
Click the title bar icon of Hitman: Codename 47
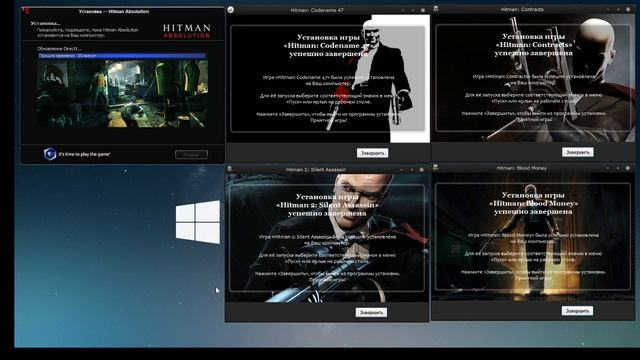point(231,9)
